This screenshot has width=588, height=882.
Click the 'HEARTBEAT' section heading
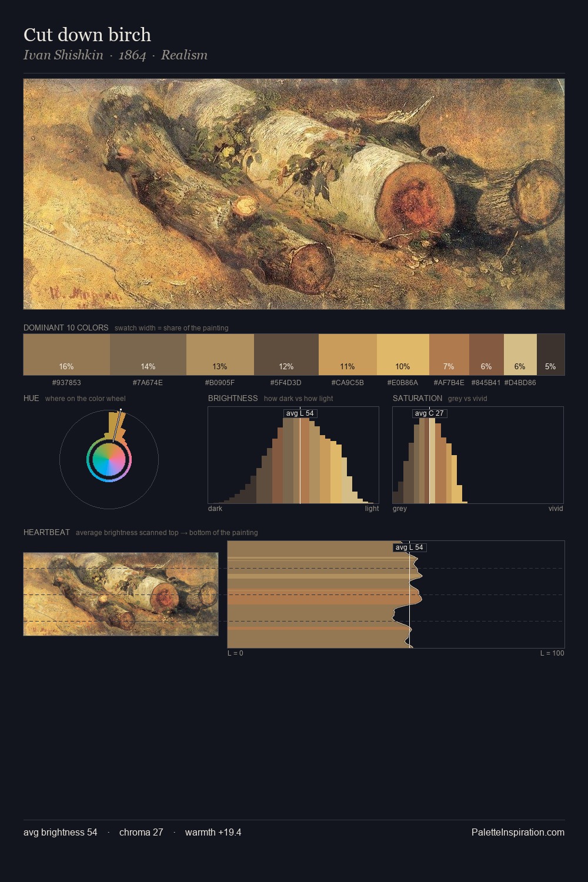(46, 532)
